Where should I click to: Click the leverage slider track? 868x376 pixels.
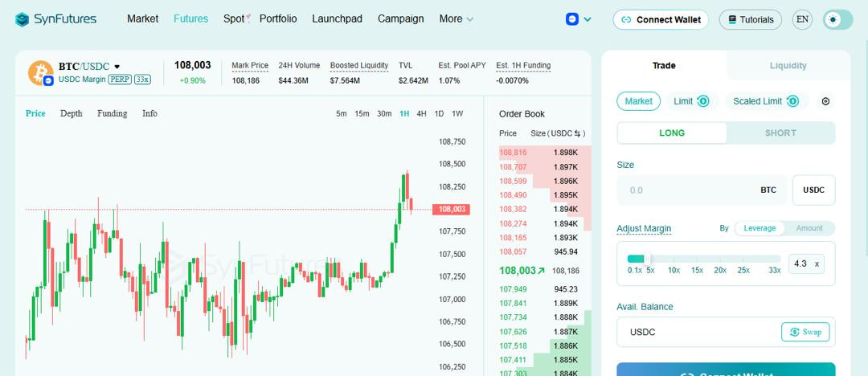(x=703, y=258)
